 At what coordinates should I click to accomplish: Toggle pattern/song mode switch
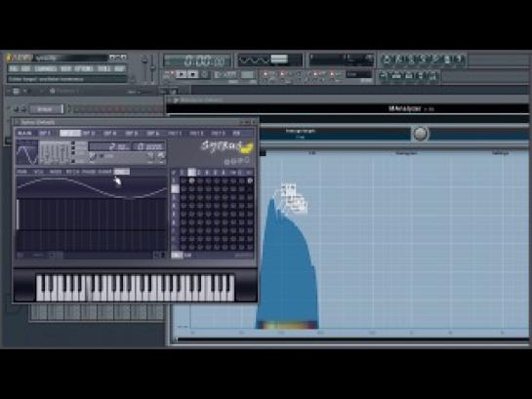coord(168,74)
